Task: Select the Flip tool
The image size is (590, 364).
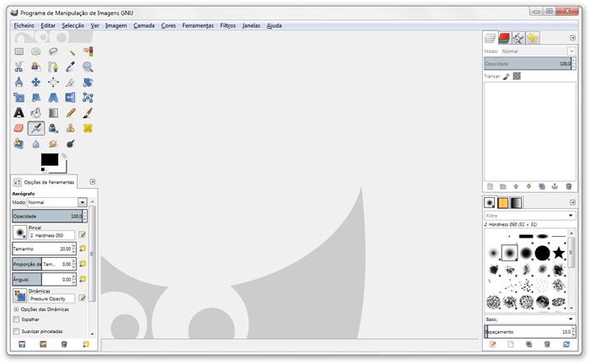Action: click(70, 98)
